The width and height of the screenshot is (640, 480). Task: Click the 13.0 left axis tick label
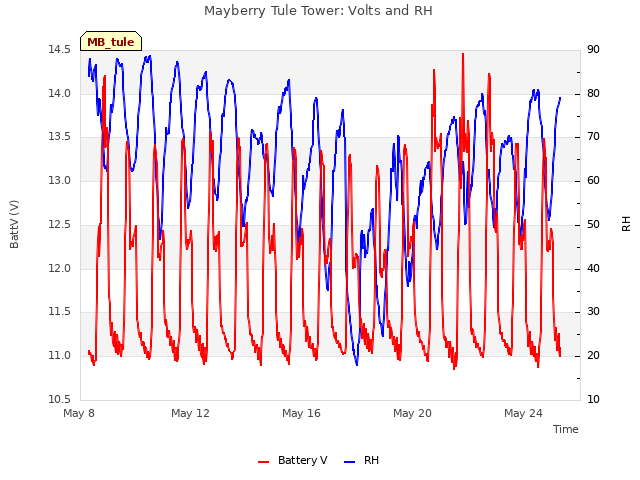pos(59,180)
